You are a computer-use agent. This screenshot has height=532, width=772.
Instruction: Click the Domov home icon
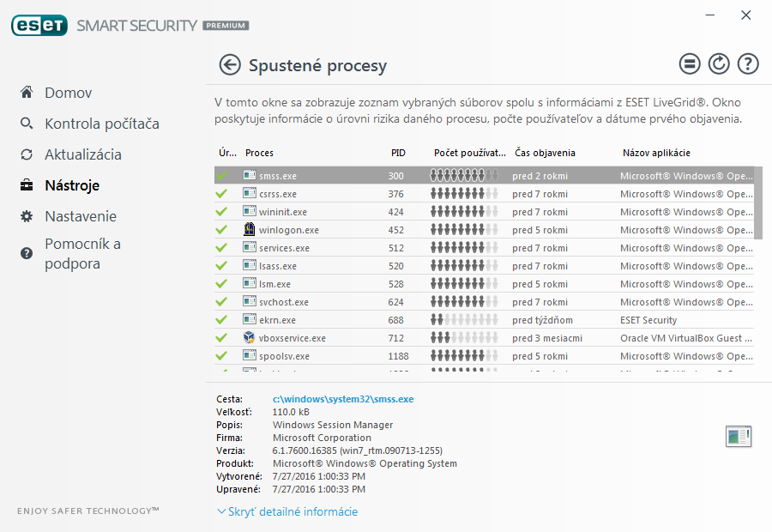coord(27,92)
